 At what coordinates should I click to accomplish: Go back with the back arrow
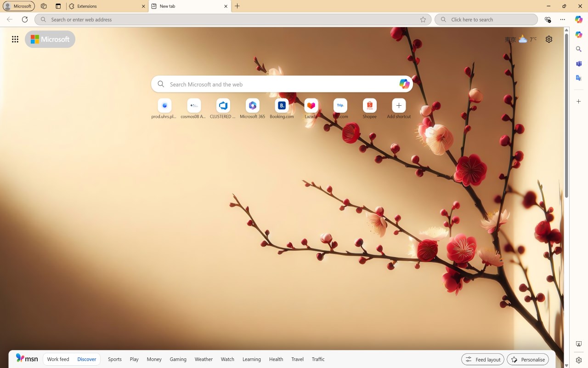point(10,19)
